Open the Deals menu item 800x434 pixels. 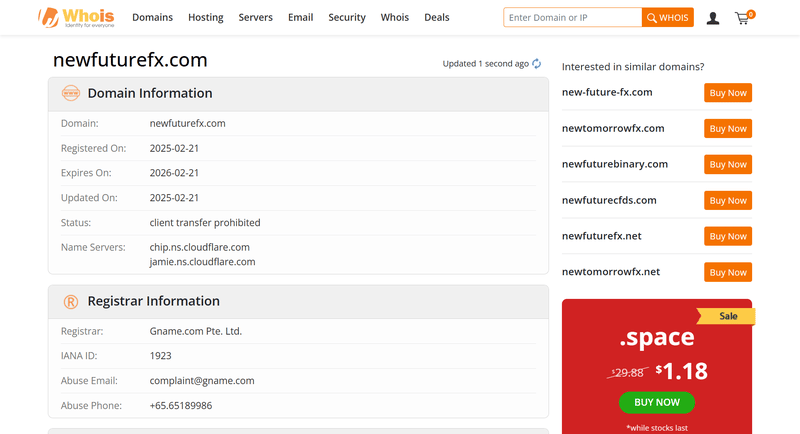[x=436, y=18]
